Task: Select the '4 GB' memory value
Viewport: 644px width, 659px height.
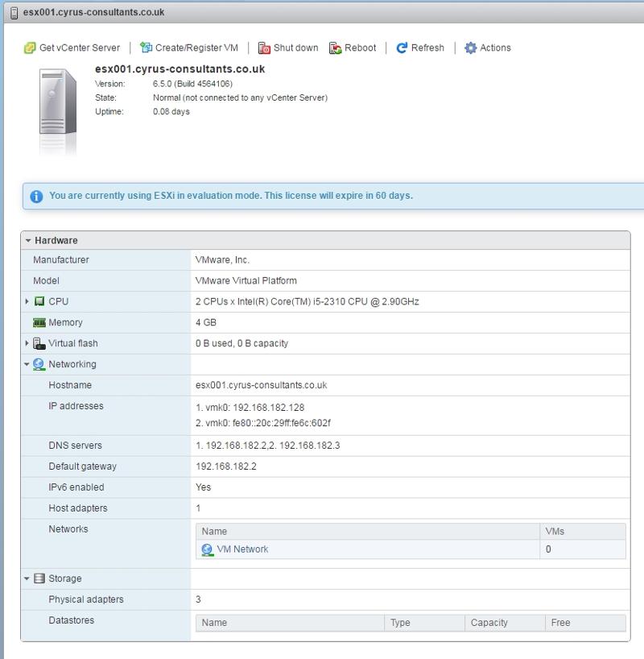Action: 206,322
